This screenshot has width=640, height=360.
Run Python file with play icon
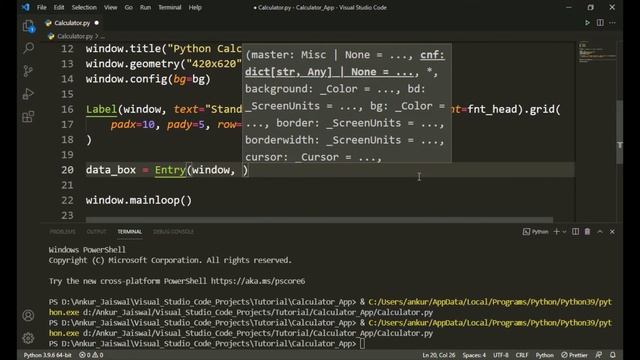[x=587, y=23]
